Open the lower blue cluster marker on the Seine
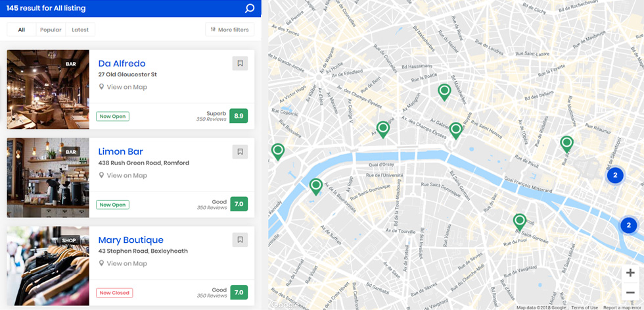Image resolution: width=644 pixels, height=310 pixels. 628,225
